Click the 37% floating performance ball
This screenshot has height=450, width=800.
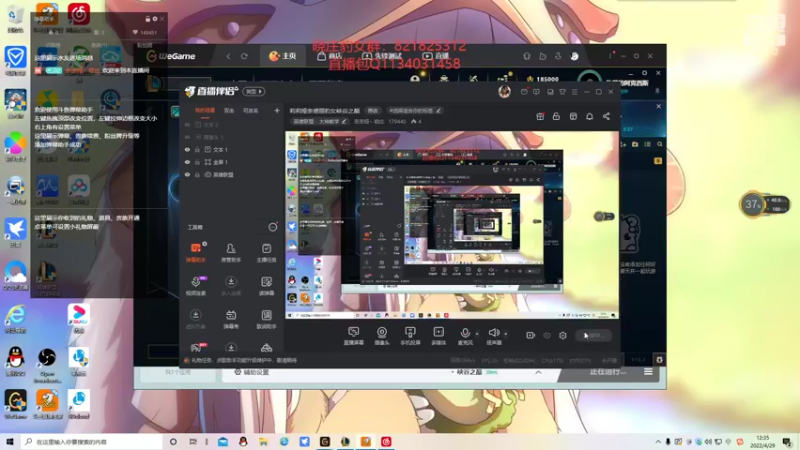tap(753, 205)
